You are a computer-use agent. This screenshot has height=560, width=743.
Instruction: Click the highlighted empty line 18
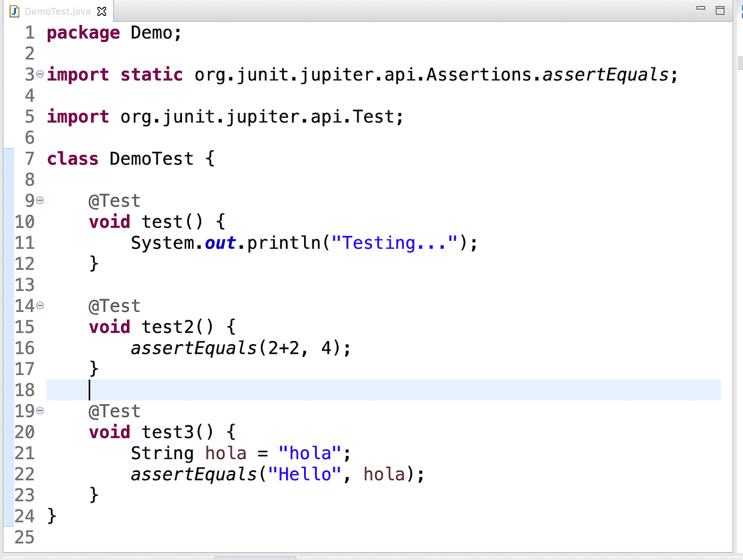click(212, 390)
